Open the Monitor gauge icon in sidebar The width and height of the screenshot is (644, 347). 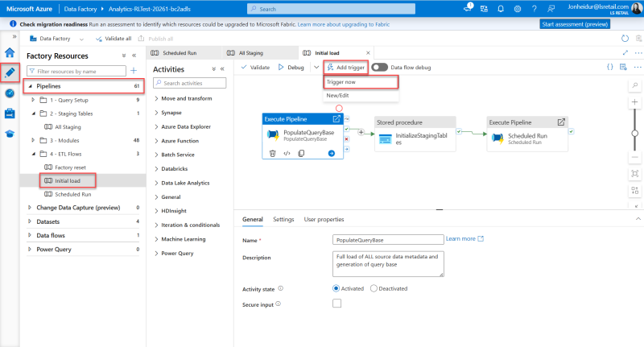pyautogui.click(x=10, y=93)
